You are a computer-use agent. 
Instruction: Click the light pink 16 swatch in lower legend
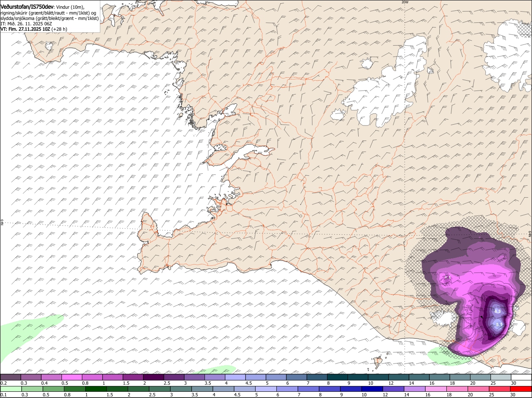click(436, 389)
